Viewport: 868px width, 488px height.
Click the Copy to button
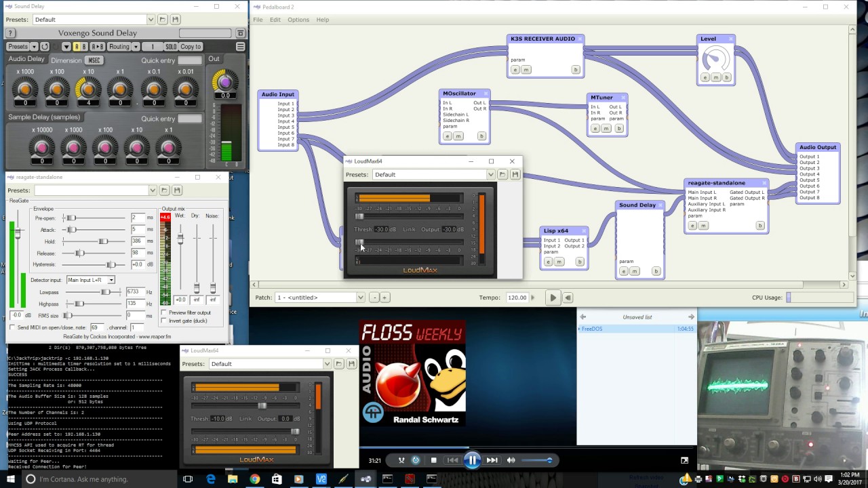191,47
